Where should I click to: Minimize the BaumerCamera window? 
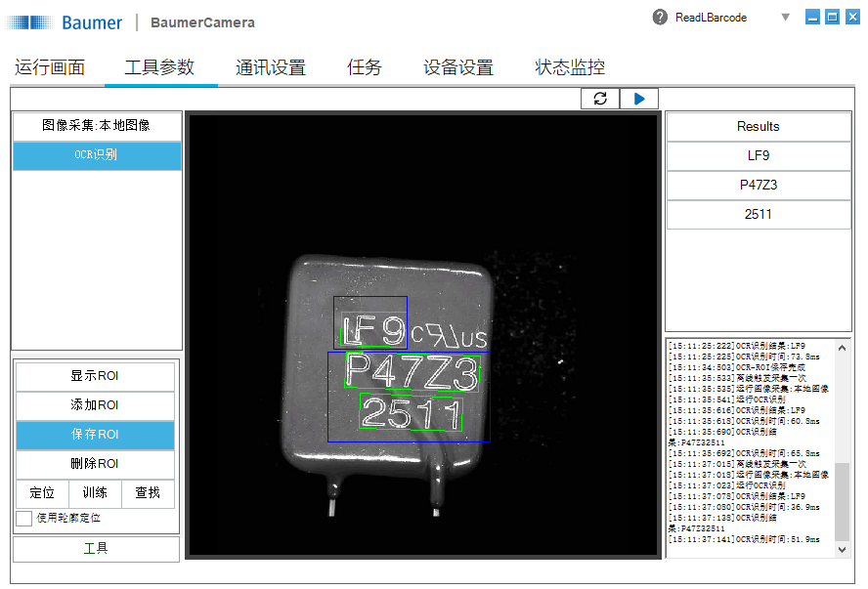pos(812,18)
